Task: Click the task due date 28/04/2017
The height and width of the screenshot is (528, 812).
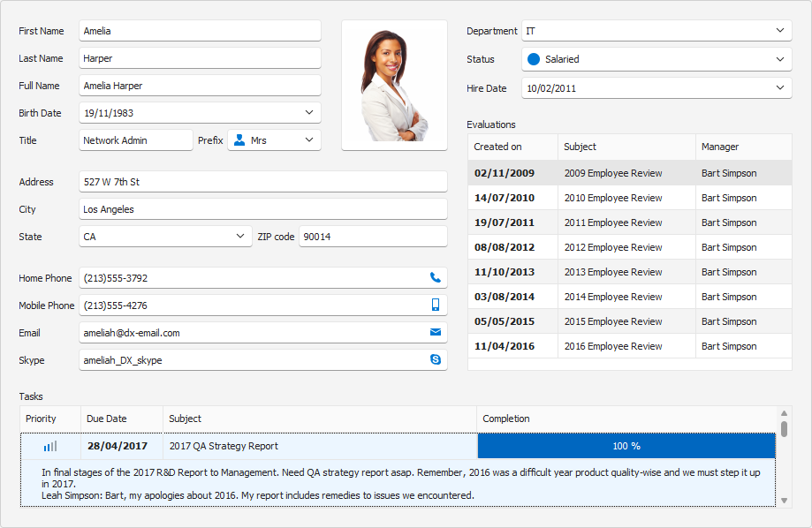Action: tap(118, 446)
